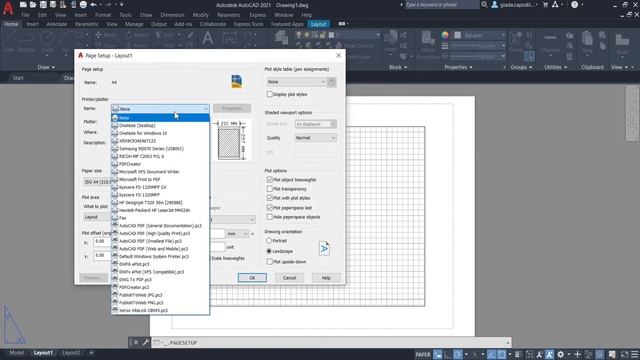Switch to the Model tab
This screenshot has width=640, height=360.
coord(16,353)
